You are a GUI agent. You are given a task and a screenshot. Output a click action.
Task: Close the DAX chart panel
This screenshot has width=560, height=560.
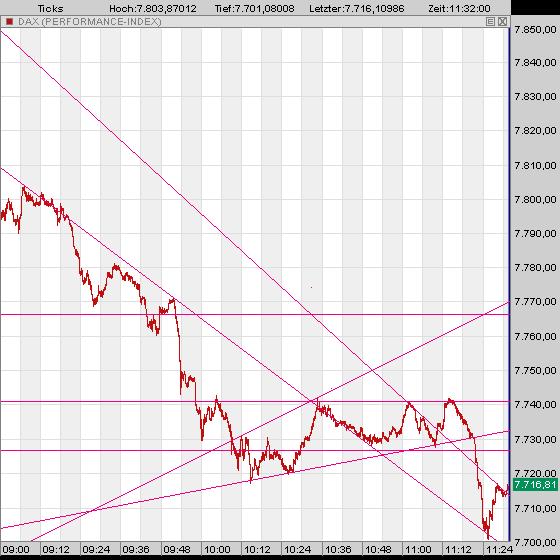click(x=502, y=22)
